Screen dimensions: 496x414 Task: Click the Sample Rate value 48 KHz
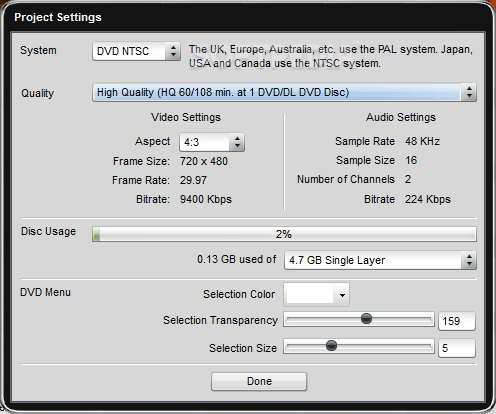pyautogui.click(x=422, y=141)
